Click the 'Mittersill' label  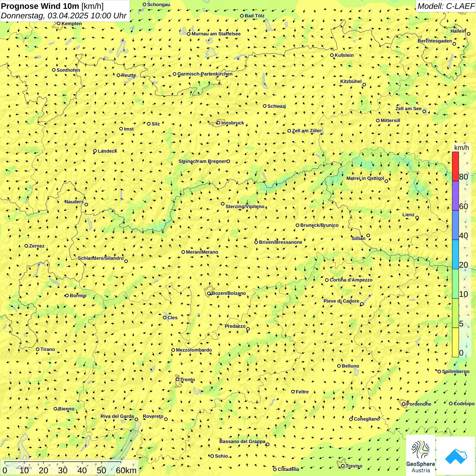tap(390, 120)
